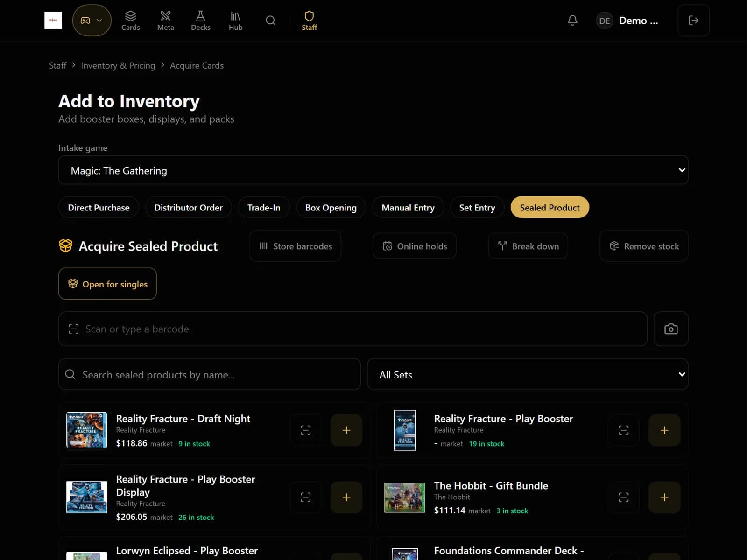Click The Hobbit Gift Bundle thumbnail

[405, 497]
